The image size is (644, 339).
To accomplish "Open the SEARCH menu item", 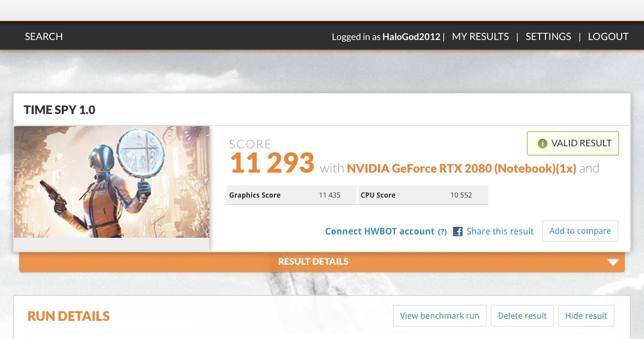I will 44,37.
